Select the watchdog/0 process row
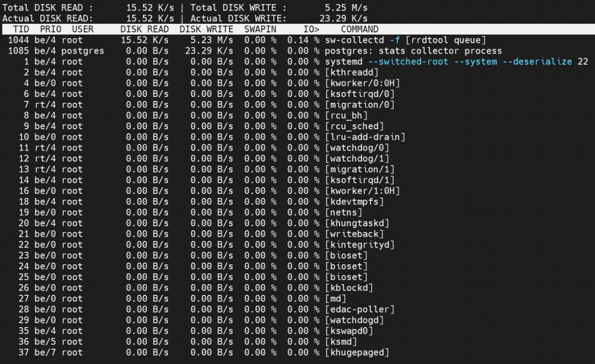 pyautogui.click(x=232, y=147)
